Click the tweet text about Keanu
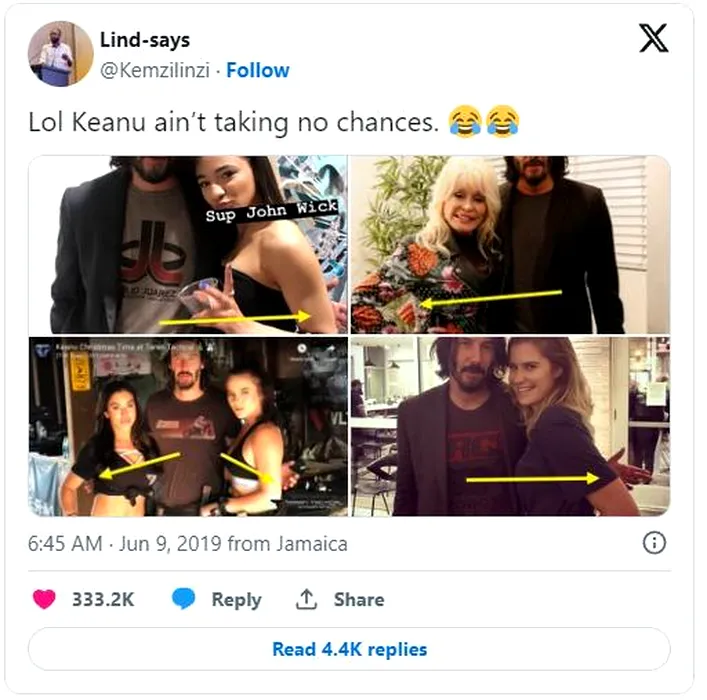Viewport: 707px width, 700px height. coord(235,123)
